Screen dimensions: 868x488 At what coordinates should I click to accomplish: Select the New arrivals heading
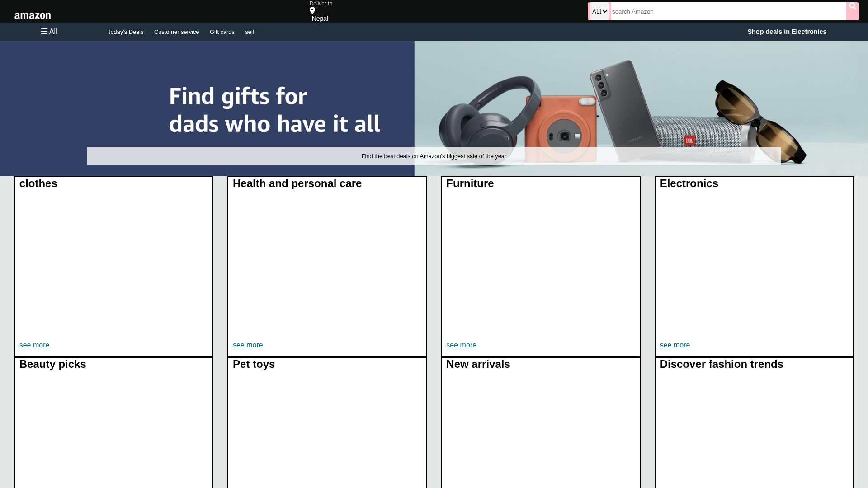pyautogui.click(x=478, y=364)
